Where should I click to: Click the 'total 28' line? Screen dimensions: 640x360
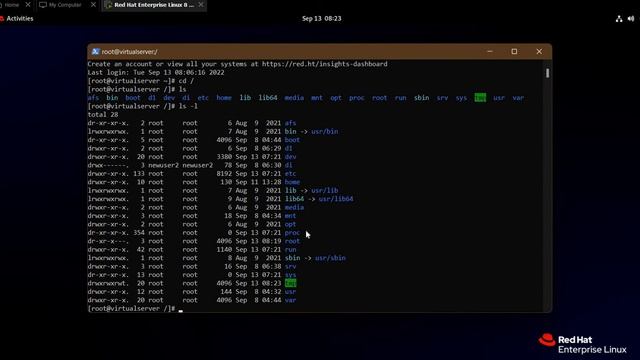(x=103, y=115)
